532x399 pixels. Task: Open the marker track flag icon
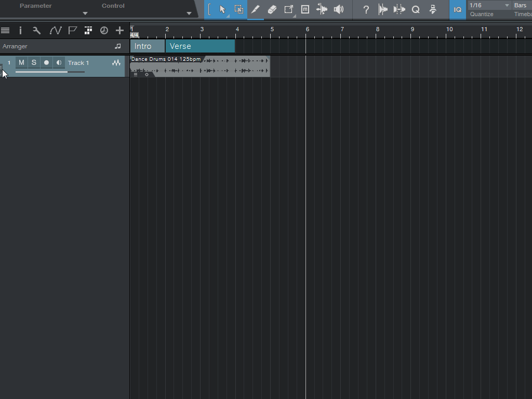point(72,31)
